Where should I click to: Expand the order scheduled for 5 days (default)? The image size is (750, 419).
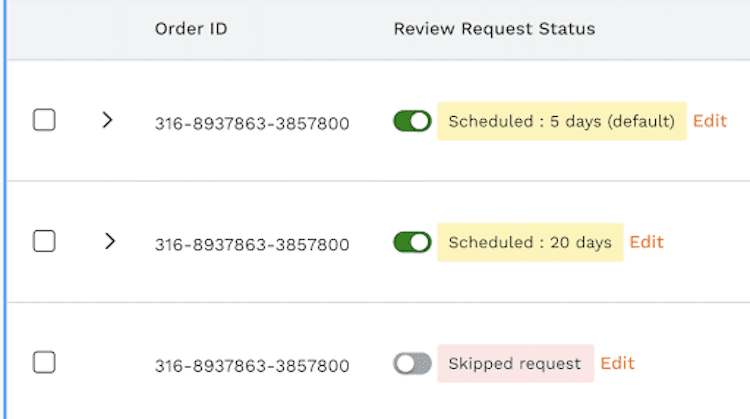pyautogui.click(x=108, y=120)
